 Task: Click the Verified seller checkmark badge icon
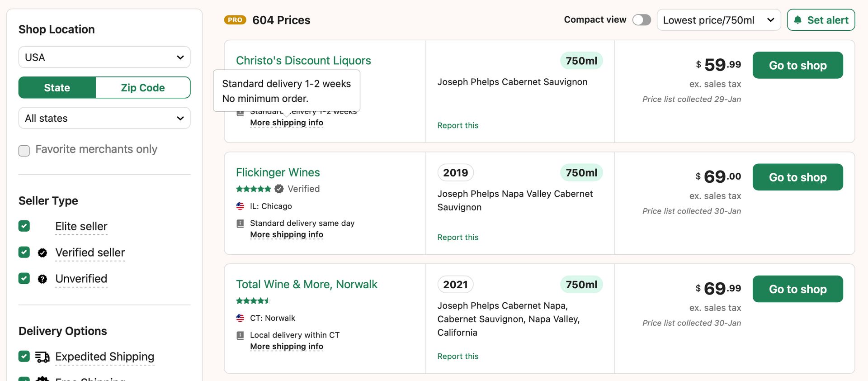pyautogui.click(x=42, y=253)
